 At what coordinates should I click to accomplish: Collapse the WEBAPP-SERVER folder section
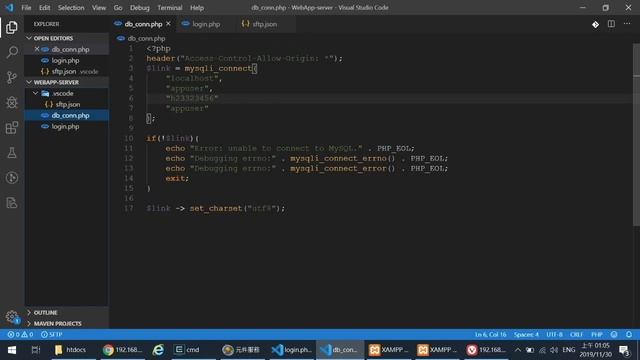pyautogui.click(x=29, y=82)
